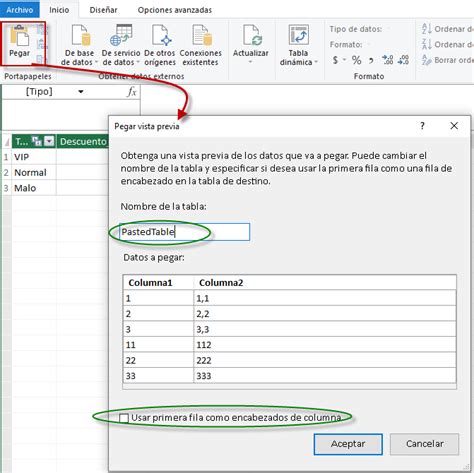Expand the De base de datos arrow
Viewport: 474px width, 473px height.
pos(96,62)
